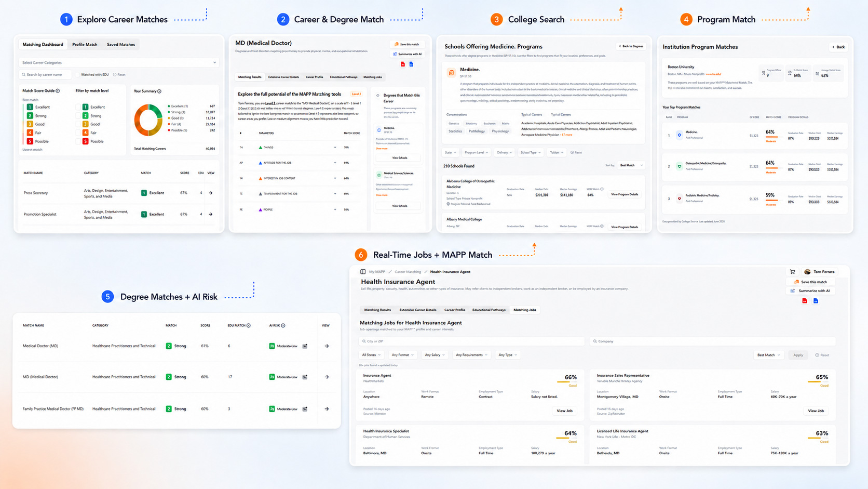
Task: Check Possible under Filter by match level
Action: coord(78,141)
